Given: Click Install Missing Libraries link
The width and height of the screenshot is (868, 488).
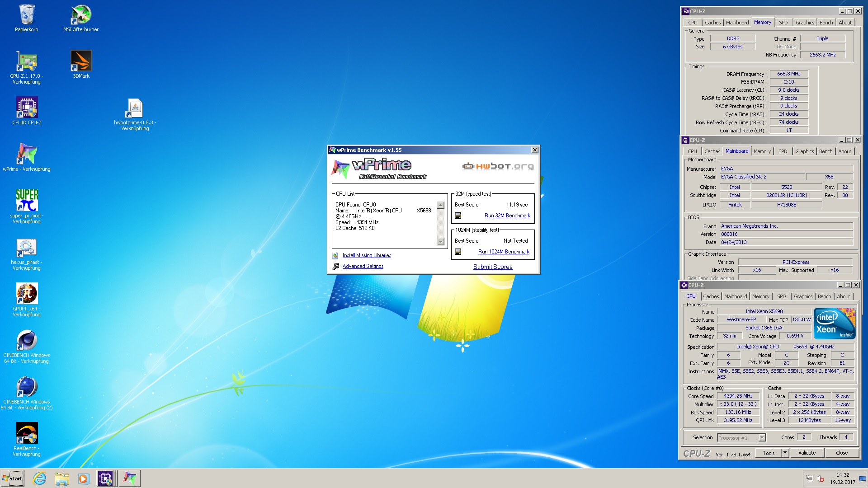Looking at the screenshot, I should click(367, 256).
